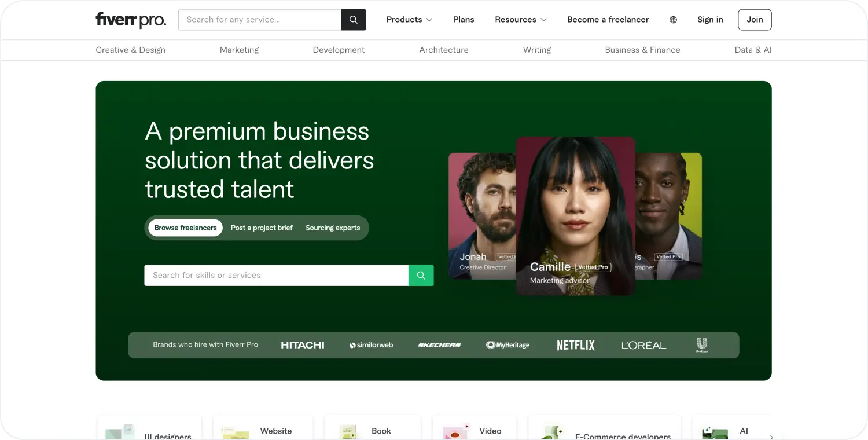
Task: Click Become a freelancer link
Action: pyautogui.click(x=608, y=20)
